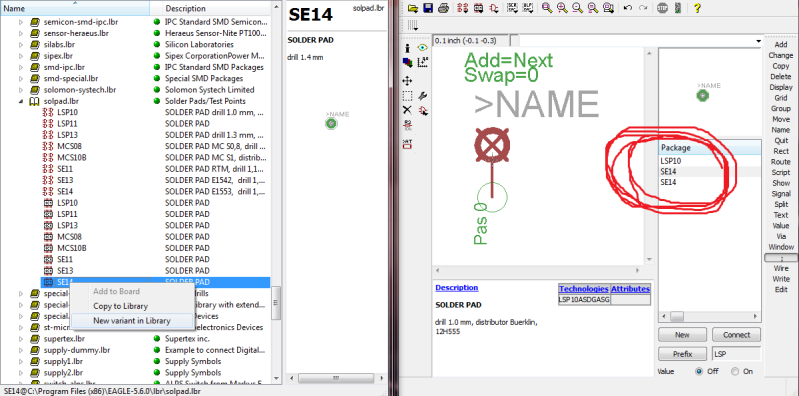The height and width of the screenshot is (396, 799).
Task: Click the Undo arrow icon
Action: click(628, 8)
